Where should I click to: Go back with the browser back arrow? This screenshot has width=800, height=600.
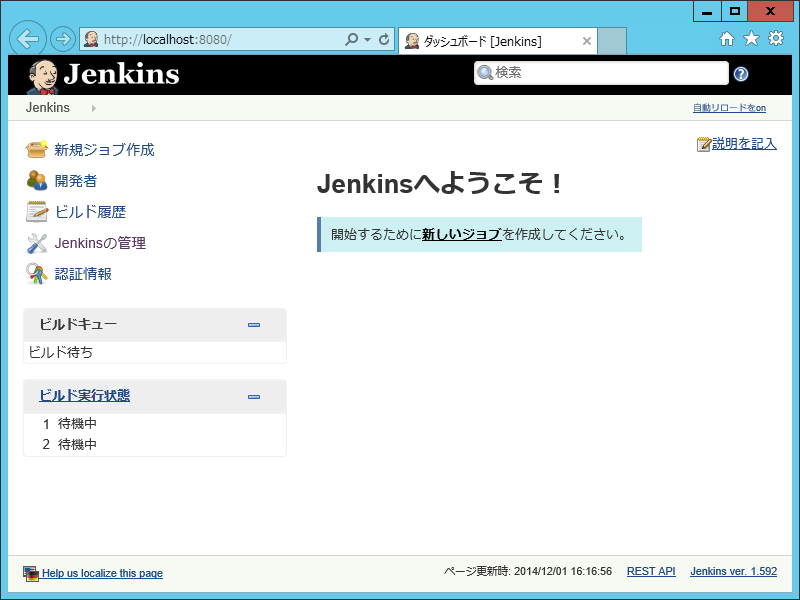click(x=28, y=38)
